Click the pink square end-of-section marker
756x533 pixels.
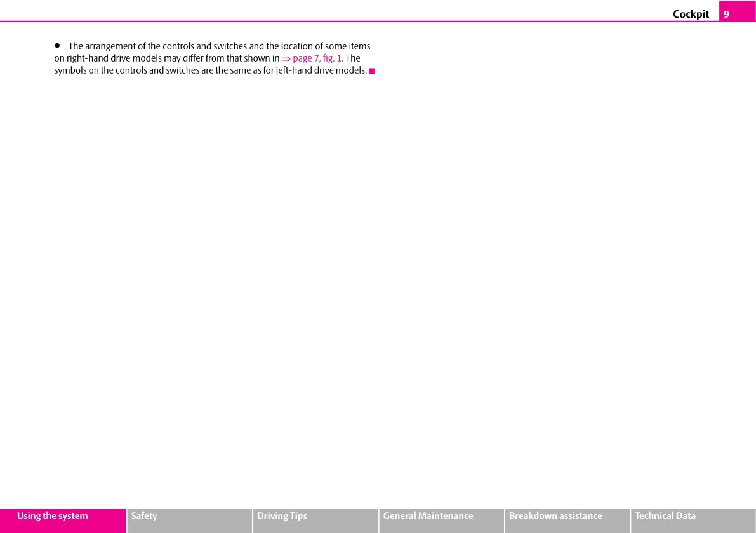pyautogui.click(x=372, y=70)
